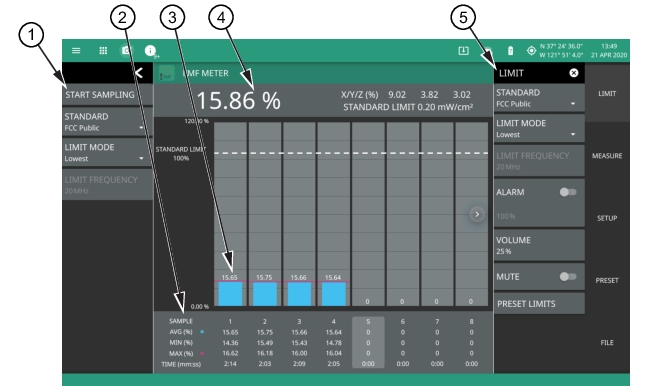Open STANDARD dropdown in left panel
Screen dimensions: 654x386
pos(107,122)
